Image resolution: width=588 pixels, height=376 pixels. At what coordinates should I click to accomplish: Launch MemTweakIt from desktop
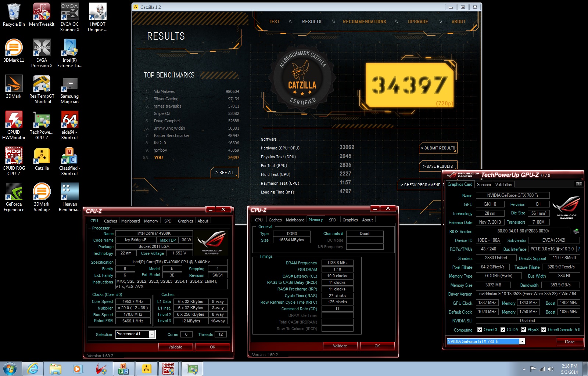pos(42,15)
